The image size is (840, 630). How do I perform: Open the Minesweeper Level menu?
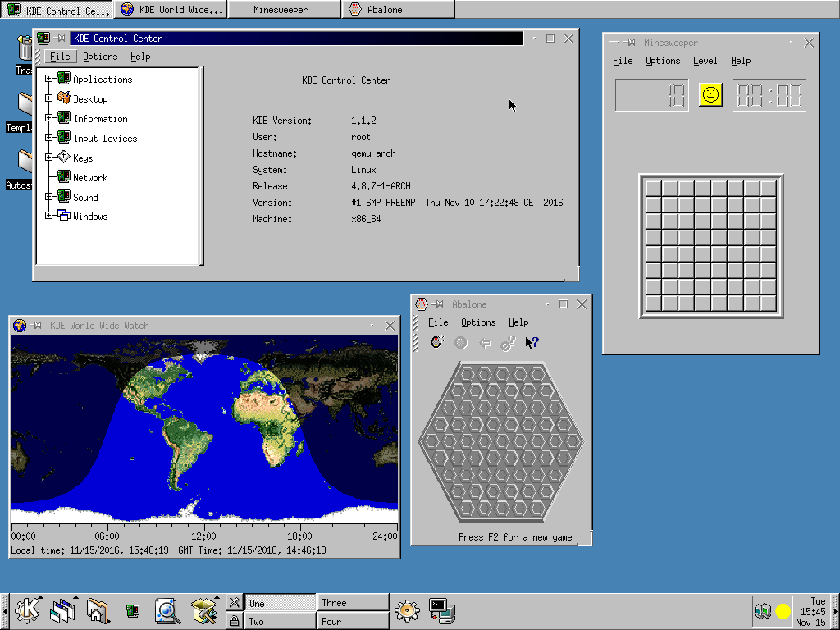point(705,61)
